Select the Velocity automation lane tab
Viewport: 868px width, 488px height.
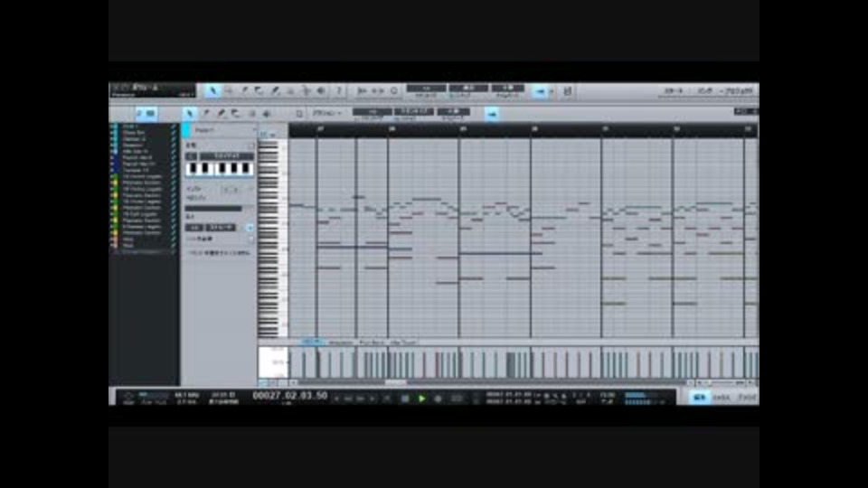(x=311, y=343)
